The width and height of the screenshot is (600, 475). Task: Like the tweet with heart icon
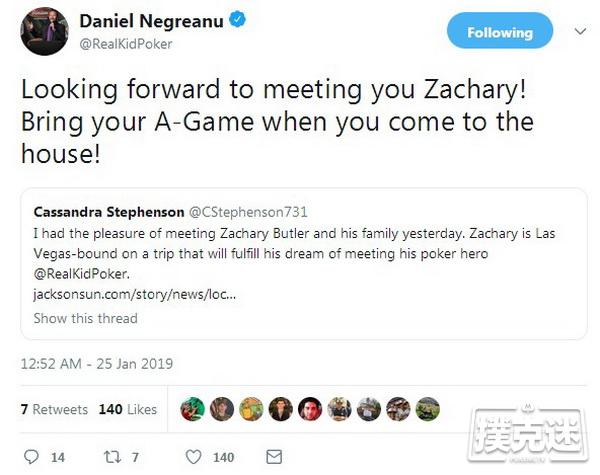(193, 457)
